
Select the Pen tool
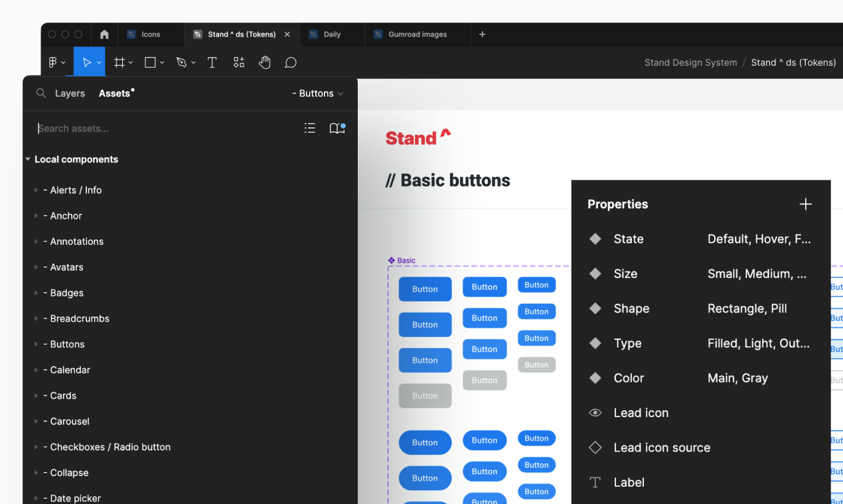181,62
